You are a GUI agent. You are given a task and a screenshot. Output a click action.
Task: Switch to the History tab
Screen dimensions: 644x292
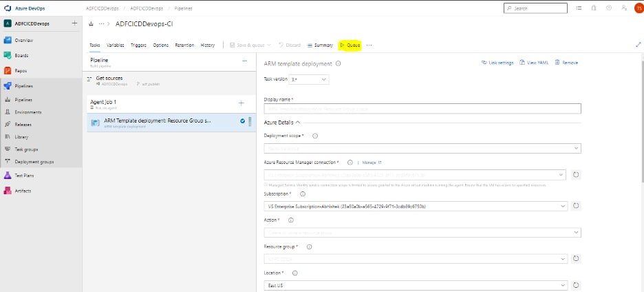(207, 45)
